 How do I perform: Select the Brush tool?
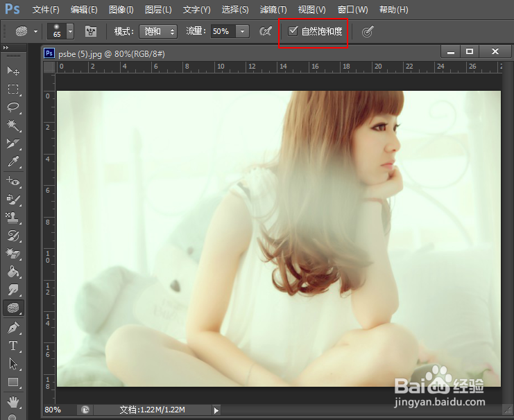pyautogui.click(x=13, y=199)
